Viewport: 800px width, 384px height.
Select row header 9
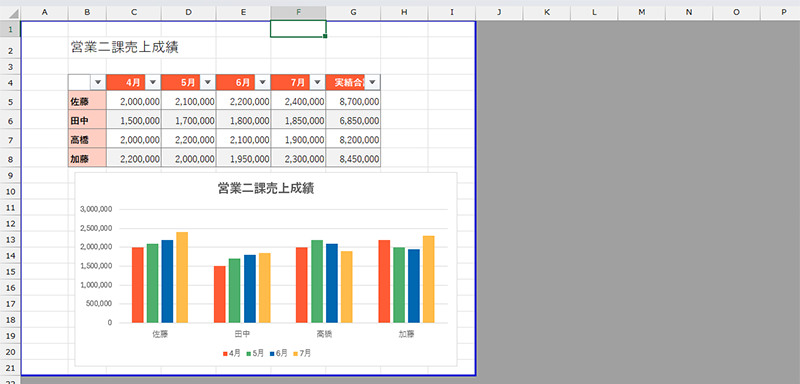[10, 175]
